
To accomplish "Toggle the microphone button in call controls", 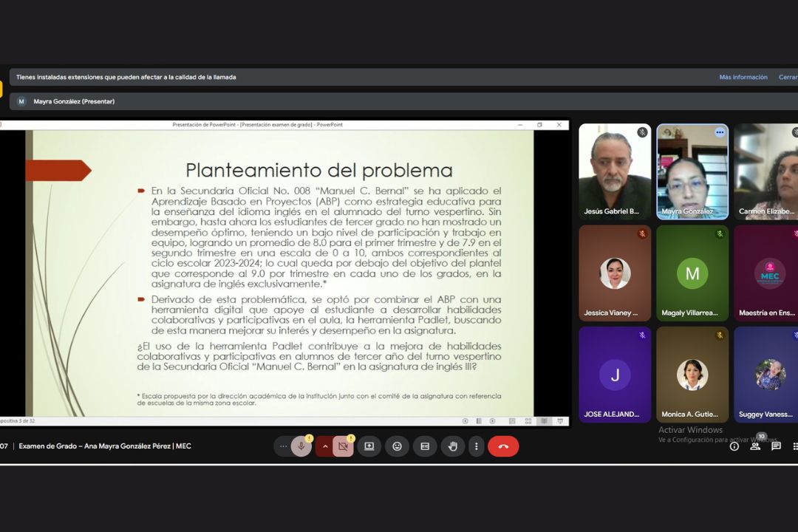I will [x=301, y=446].
